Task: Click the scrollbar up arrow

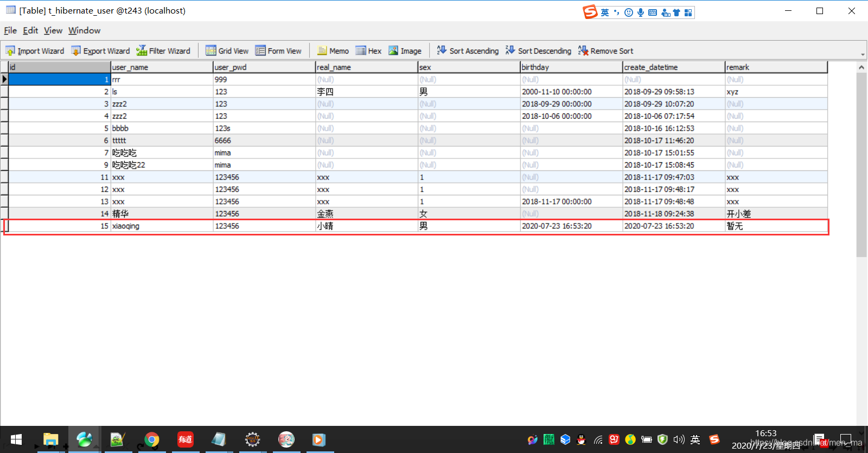Action: tap(861, 67)
